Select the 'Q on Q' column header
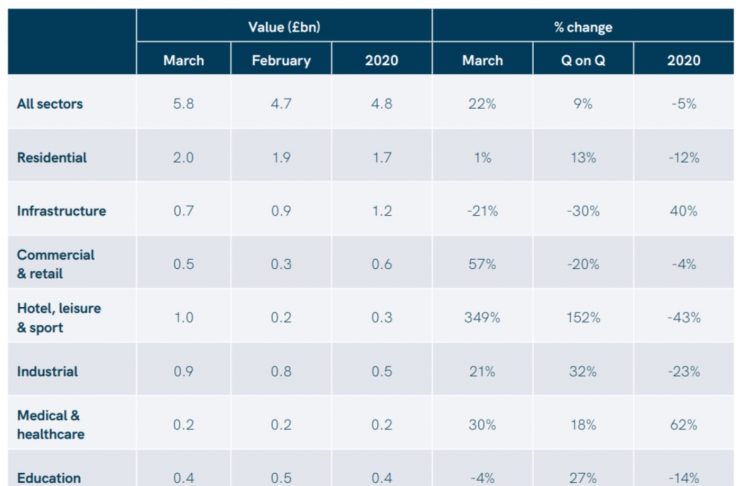Screen dimensions: 741x486 coord(582,61)
